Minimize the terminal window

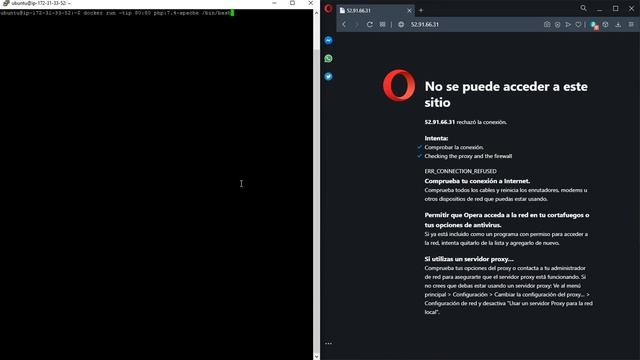(274, 3)
